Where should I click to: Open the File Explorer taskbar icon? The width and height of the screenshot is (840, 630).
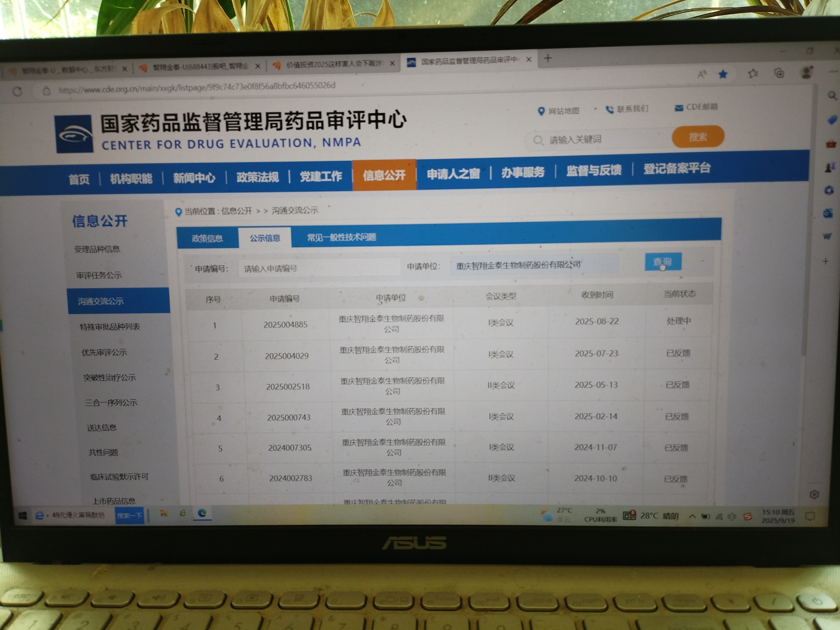(163, 514)
